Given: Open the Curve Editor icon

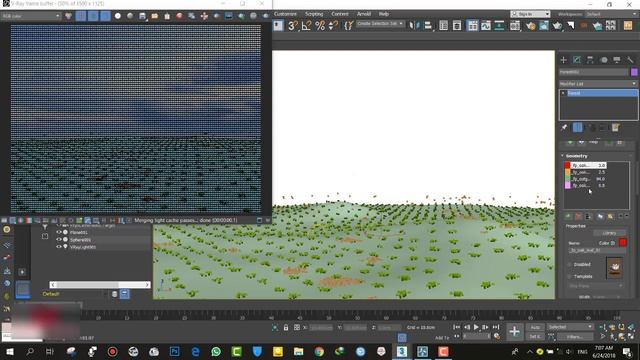Looking at the screenshot, I should pos(486,26).
